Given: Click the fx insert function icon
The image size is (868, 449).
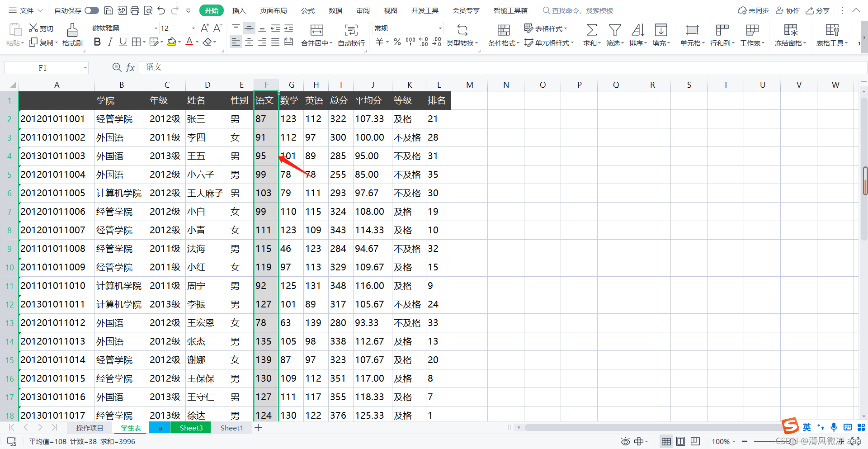Looking at the screenshot, I should tap(130, 67).
